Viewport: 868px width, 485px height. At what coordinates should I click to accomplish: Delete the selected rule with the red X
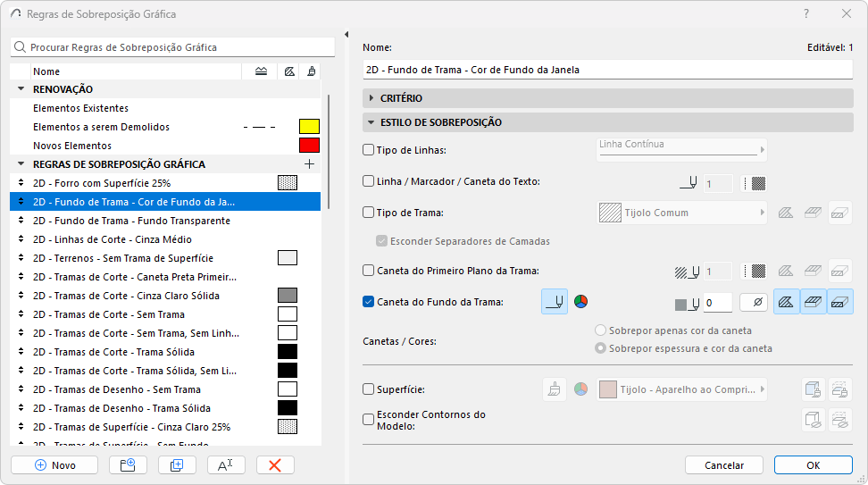point(275,465)
